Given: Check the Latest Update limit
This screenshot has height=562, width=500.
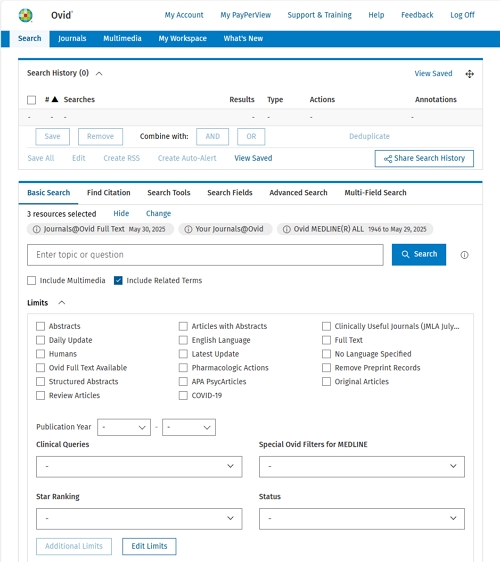Looking at the screenshot, I should click(183, 354).
